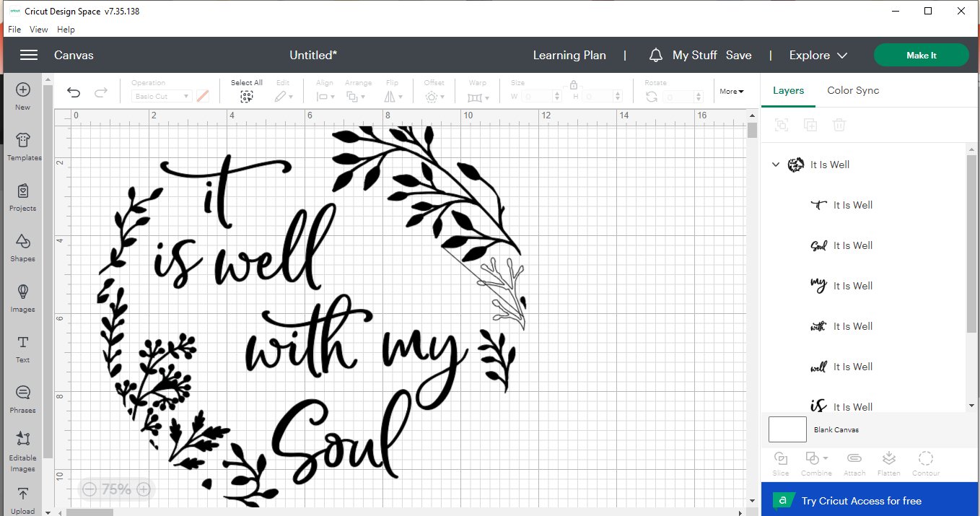Select the Text tool
Image resolution: width=980 pixels, height=516 pixels.
(x=22, y=348)
